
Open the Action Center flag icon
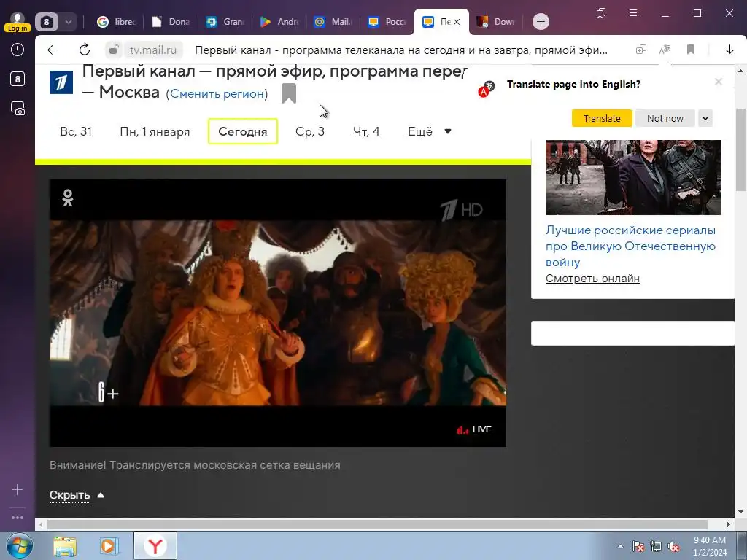(638, 546)
